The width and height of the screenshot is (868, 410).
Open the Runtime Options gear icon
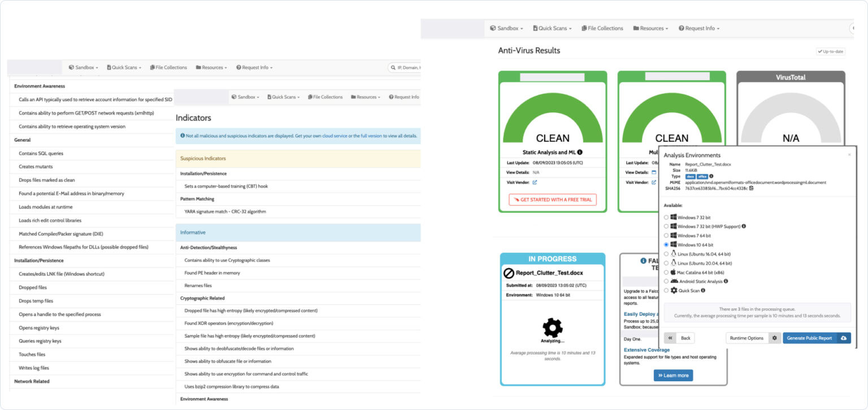coord(774,338)
